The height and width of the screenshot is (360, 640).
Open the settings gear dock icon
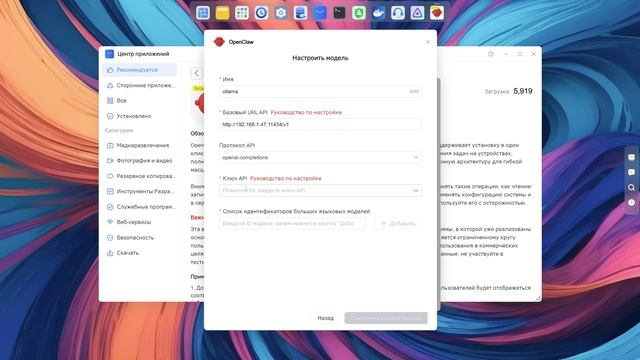[281, 13]
